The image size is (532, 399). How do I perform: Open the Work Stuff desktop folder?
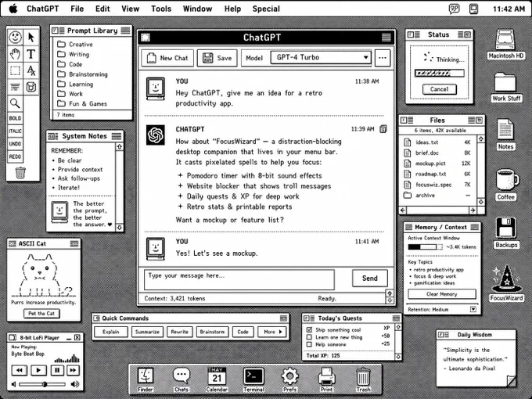pos(506,87)
